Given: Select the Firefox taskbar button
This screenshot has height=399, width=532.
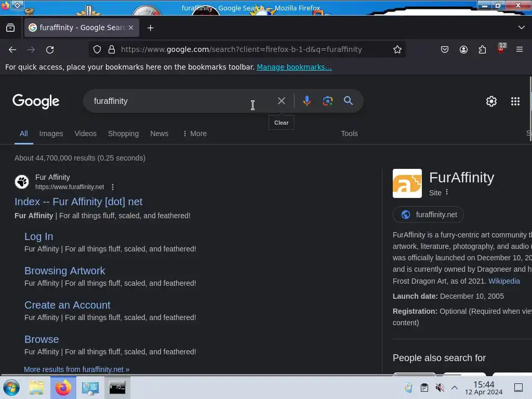Looking at the screenshot, I should [x=63, y=388].
